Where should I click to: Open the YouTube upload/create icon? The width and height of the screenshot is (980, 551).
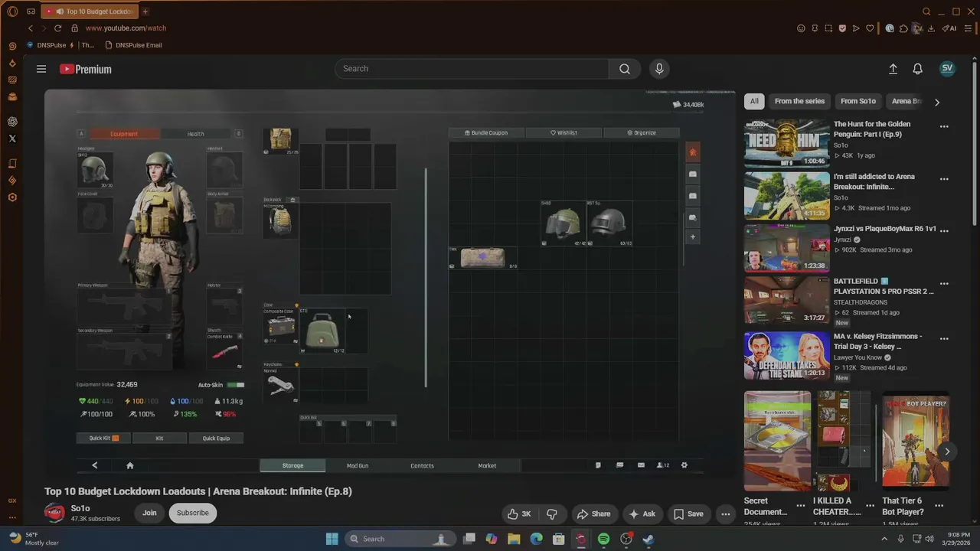click(893, 69)
